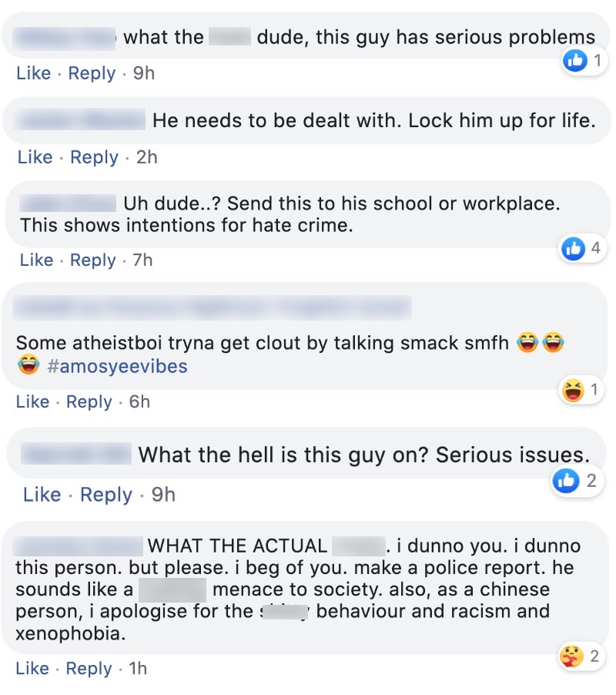The image size is (616, 695).
Task: Like the 'Send this to his school' comment
Action: coord(36,260)
